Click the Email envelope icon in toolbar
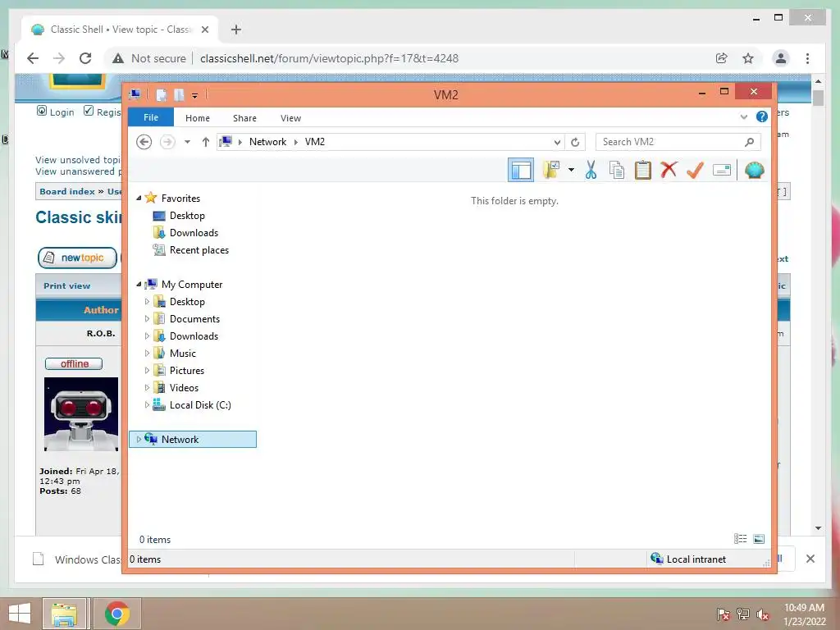The image size is (840, 630). pyautogui.click(x=722, y=171)
